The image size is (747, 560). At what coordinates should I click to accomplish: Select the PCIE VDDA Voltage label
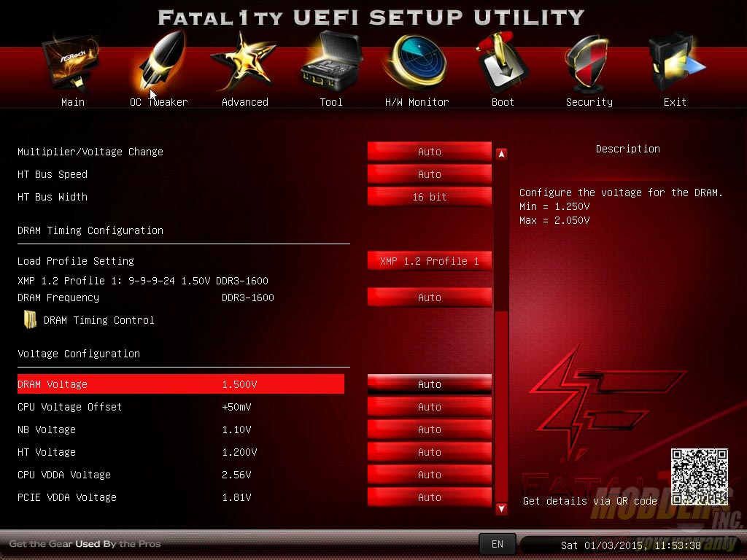[66, 497]
